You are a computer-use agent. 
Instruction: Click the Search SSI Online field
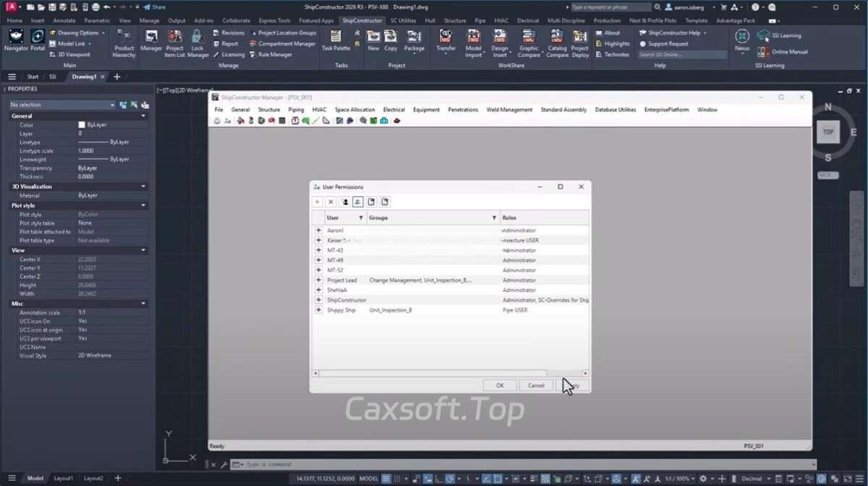[681, 54]
